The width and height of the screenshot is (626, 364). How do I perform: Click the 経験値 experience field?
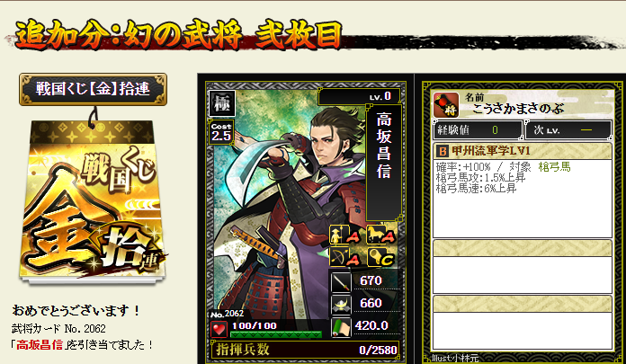point(478,130)
